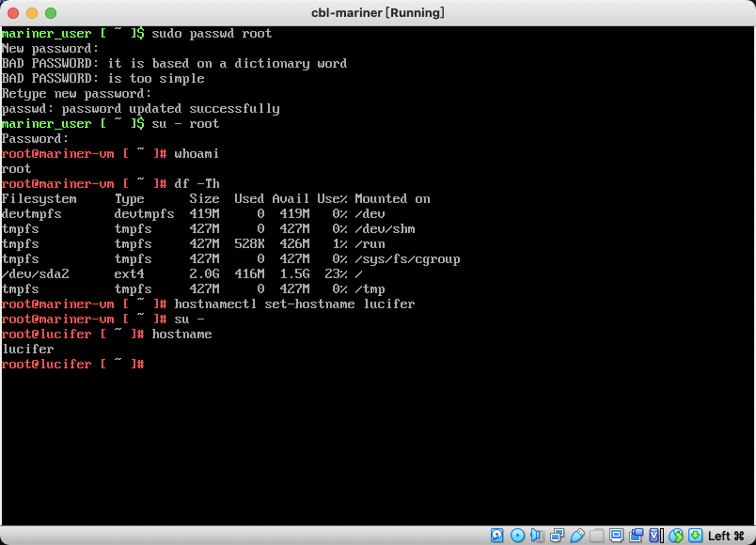
Task: Click 'it is based on a dictionary word' warning
Action: pos(228,63)
